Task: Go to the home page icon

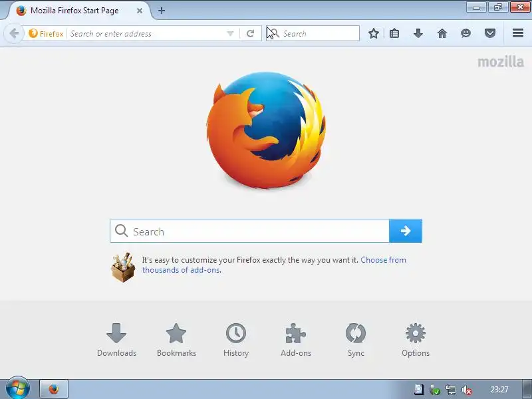Action: [x=442, y=34]
